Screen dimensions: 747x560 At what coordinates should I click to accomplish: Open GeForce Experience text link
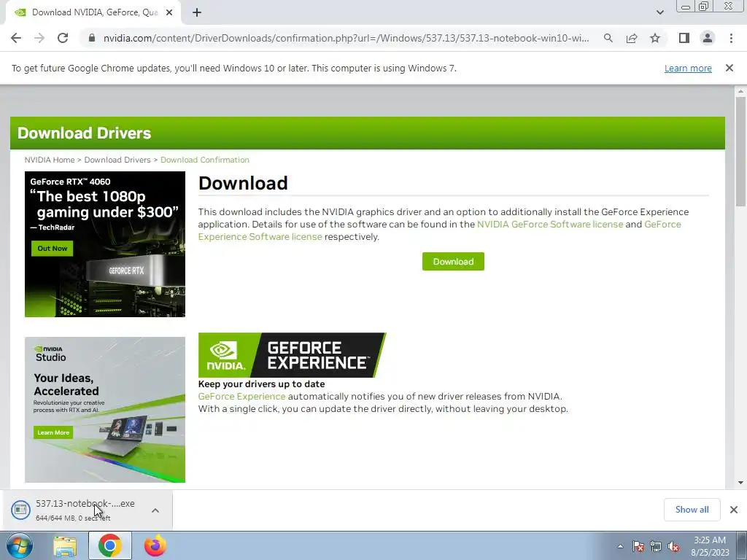pyautogui.click(x=241, y=397)
